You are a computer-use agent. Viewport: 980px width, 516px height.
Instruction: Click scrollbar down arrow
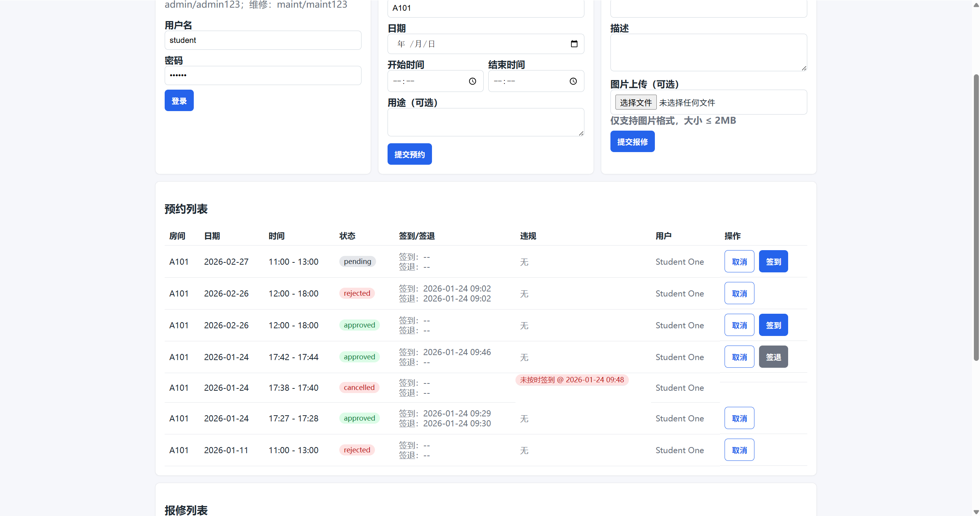pos(976,512)
